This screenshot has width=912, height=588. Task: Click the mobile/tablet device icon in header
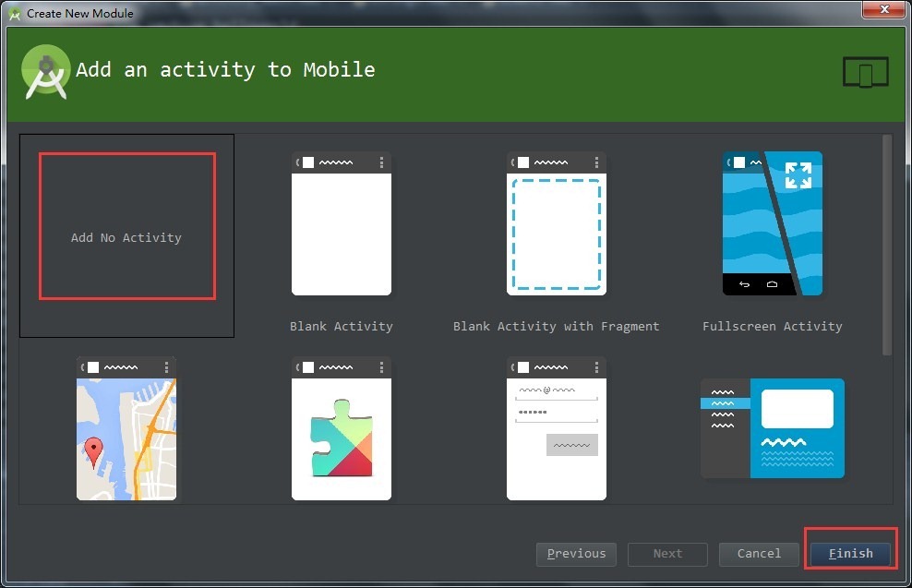click(866, 72)
